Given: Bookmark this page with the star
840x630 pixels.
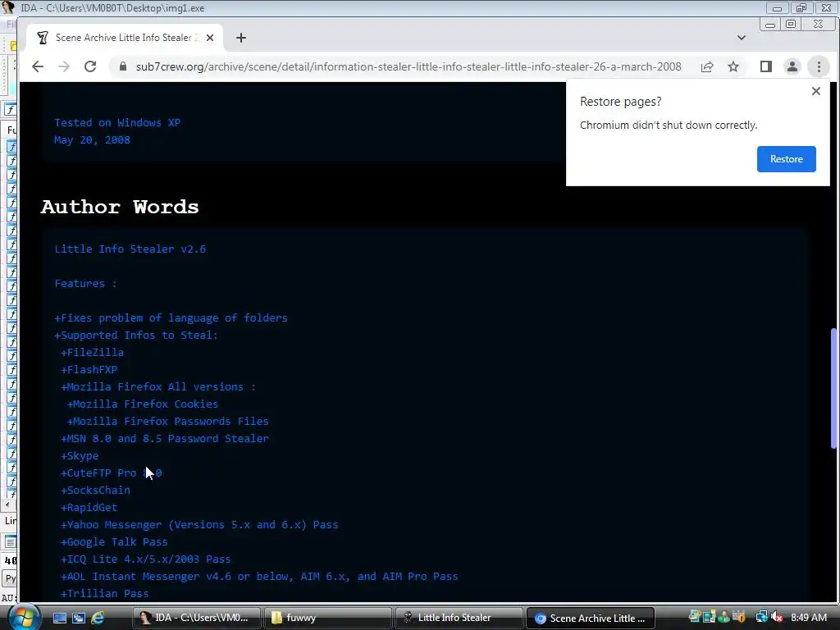Looking at the screenshot, I should (x=733, y=66).
